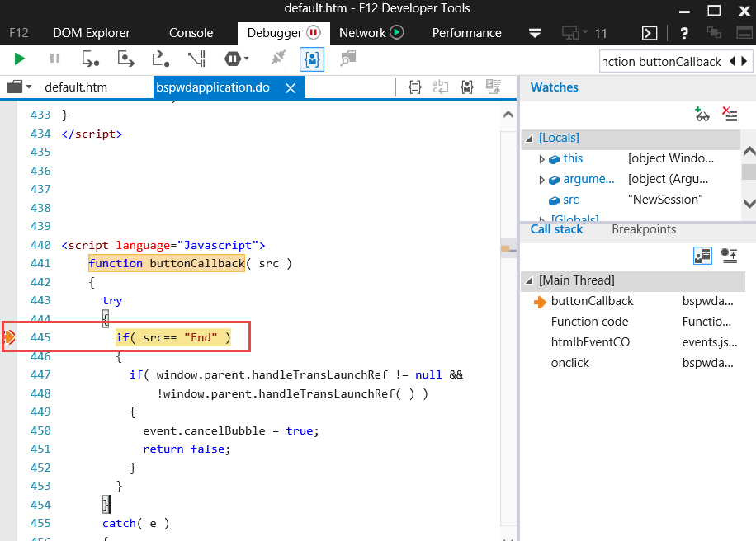756x541 pixels.
Task: Select the bspwdapplication.do file tab
Action: coord(213,87)
